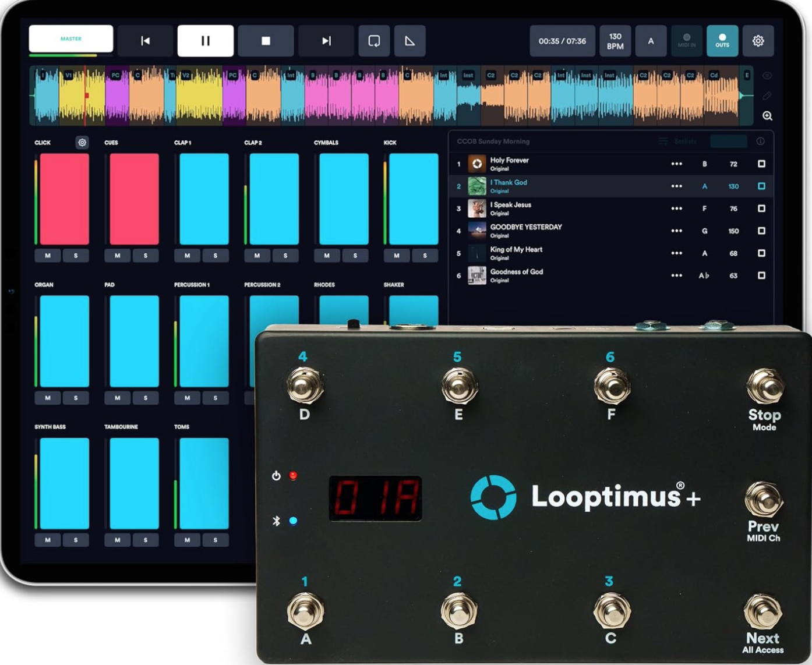Check the box for Holy Forever
The height and width of the screenshot is (665, 812).
[761, 164]
